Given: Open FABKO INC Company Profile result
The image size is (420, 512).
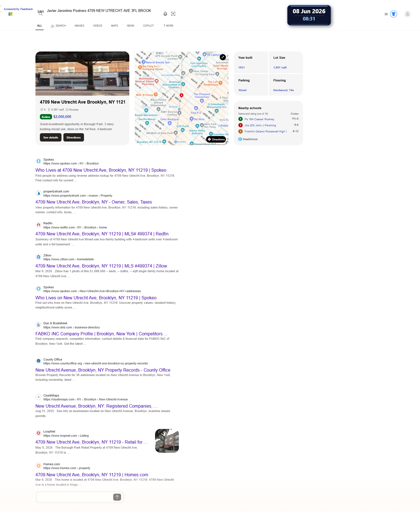Looking at the screenshot, I should (101, 334).
